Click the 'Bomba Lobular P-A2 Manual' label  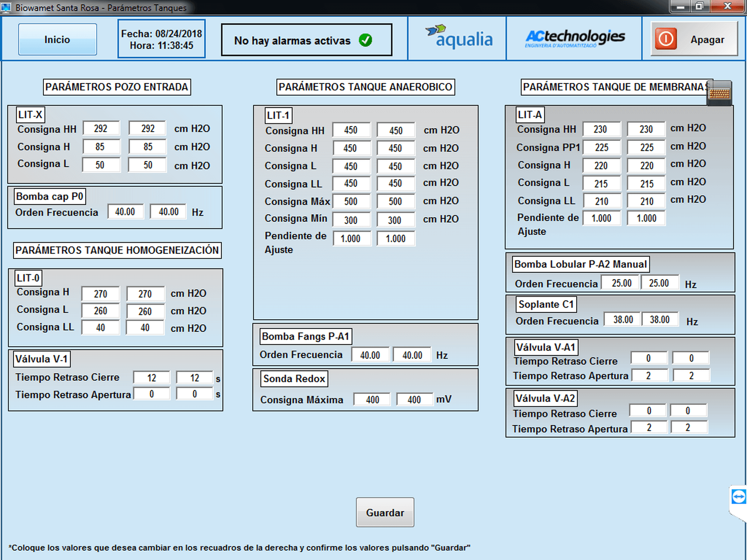click(x=580, y=264)
